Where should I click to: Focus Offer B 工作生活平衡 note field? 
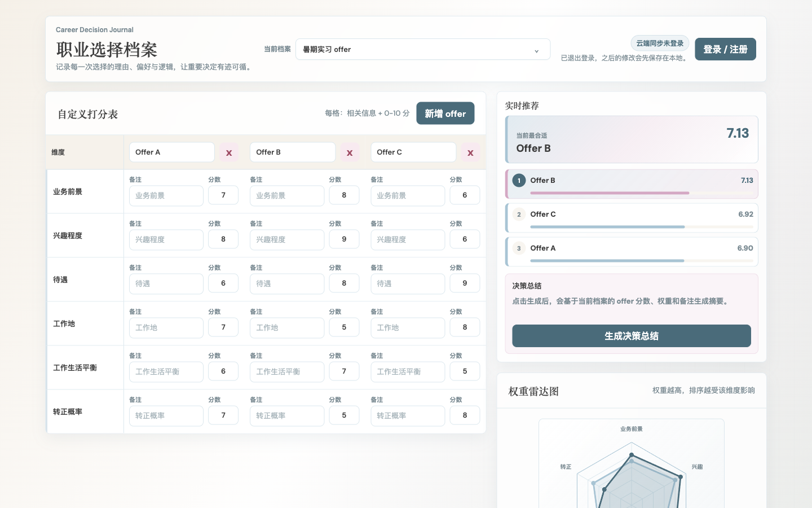coord(287,372)
